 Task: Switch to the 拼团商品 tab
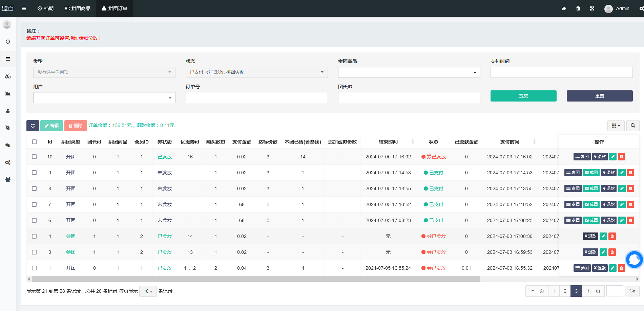tap(77, 8)
